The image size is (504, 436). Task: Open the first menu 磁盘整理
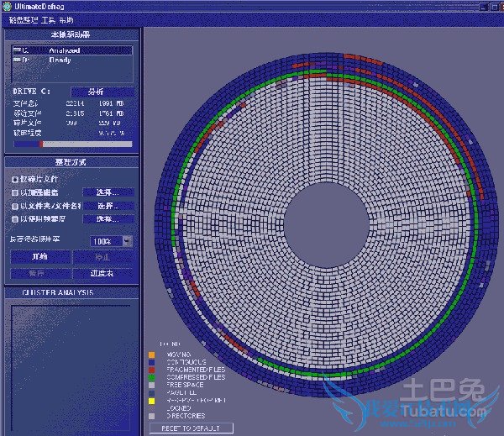click(x=24, y=20)
